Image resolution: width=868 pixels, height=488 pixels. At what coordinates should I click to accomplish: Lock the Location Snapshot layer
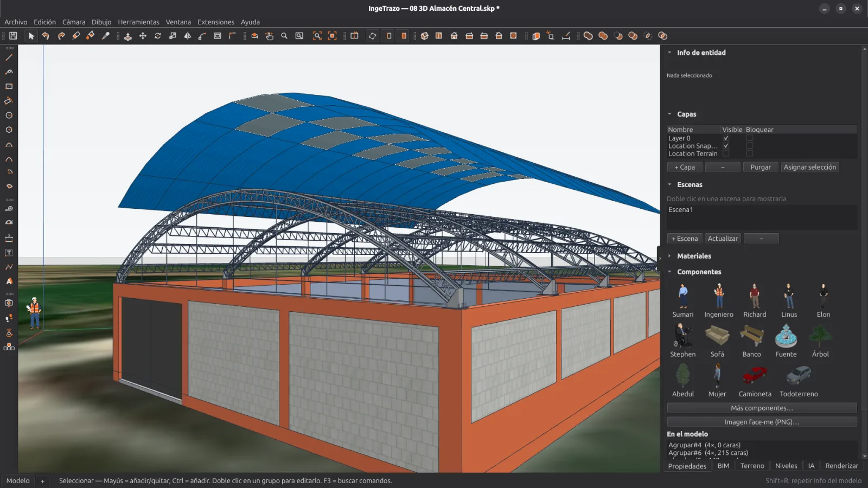[749, 146]
